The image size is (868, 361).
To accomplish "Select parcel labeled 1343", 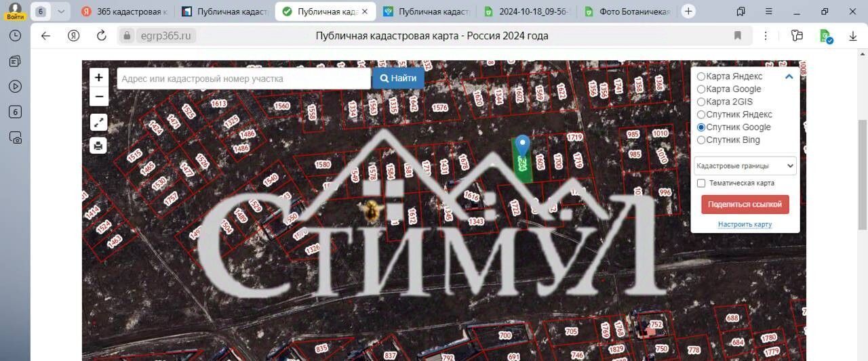I will [476, 221].
